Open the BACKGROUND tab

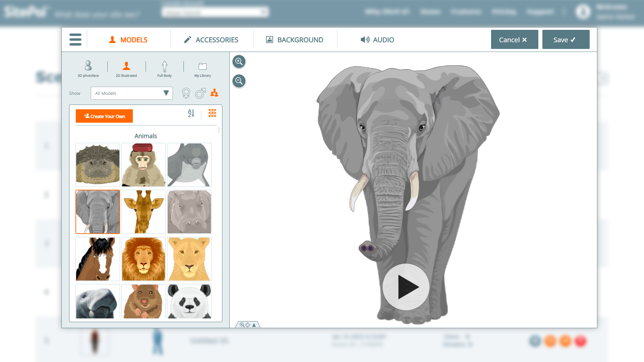(294, 40)
